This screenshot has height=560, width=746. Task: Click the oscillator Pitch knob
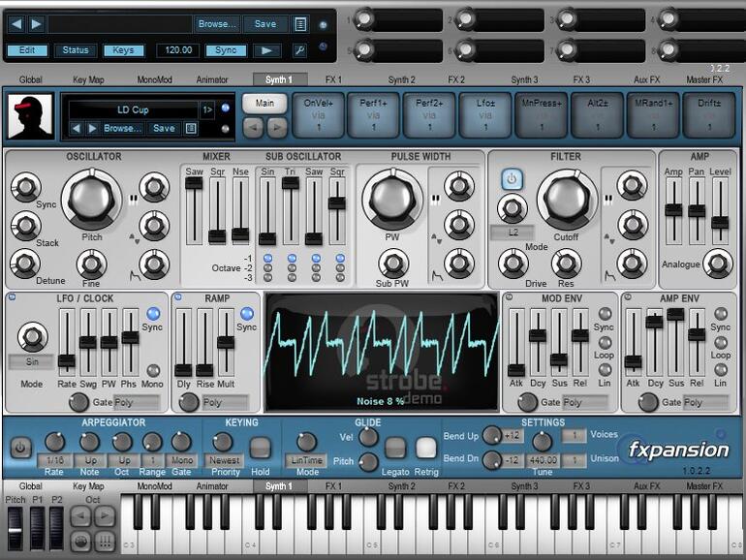coord(92,199)
